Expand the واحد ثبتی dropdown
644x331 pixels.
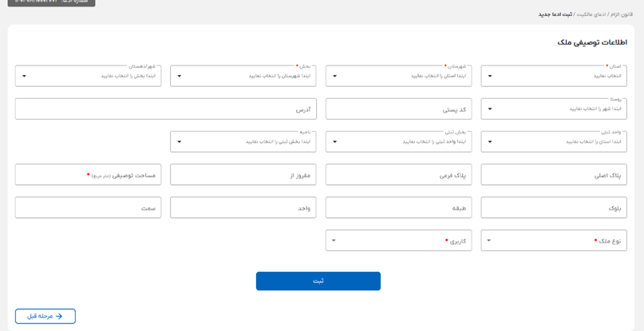[554, 142]
